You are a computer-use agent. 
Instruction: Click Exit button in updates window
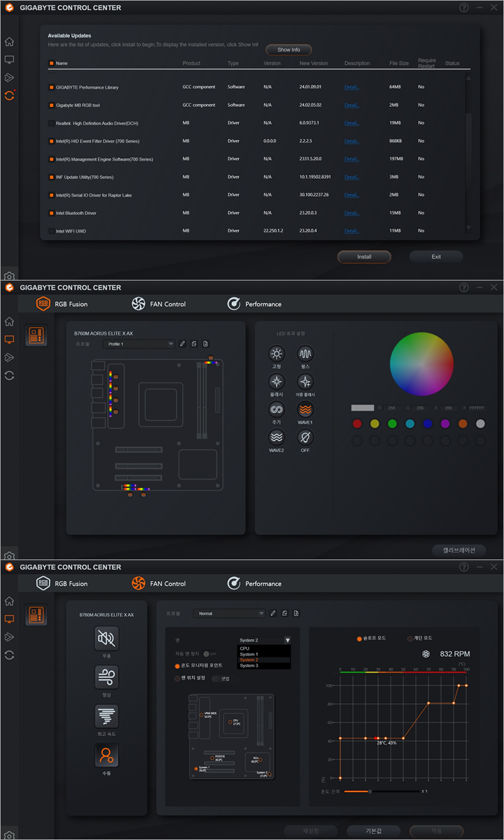436,256
